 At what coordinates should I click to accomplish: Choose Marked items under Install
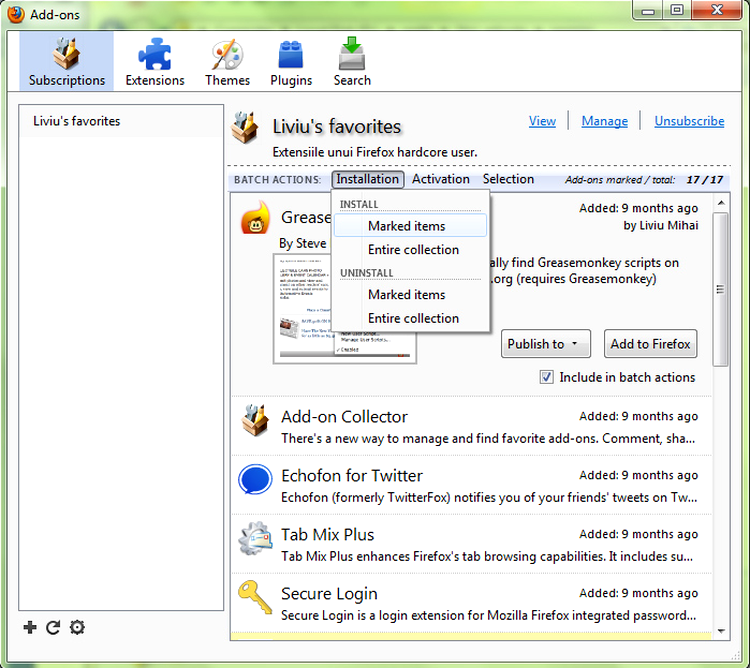click(410, 226)
